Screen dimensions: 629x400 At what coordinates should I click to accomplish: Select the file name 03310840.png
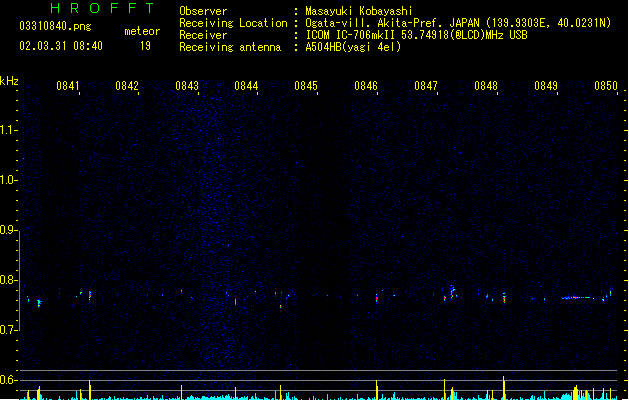tap(55, 26)
